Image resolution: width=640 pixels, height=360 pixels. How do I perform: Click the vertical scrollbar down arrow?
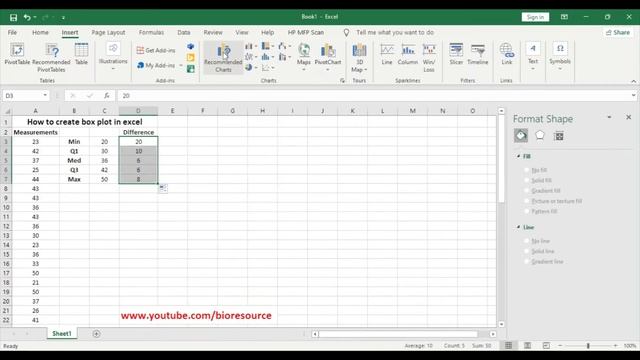[501, 324]
